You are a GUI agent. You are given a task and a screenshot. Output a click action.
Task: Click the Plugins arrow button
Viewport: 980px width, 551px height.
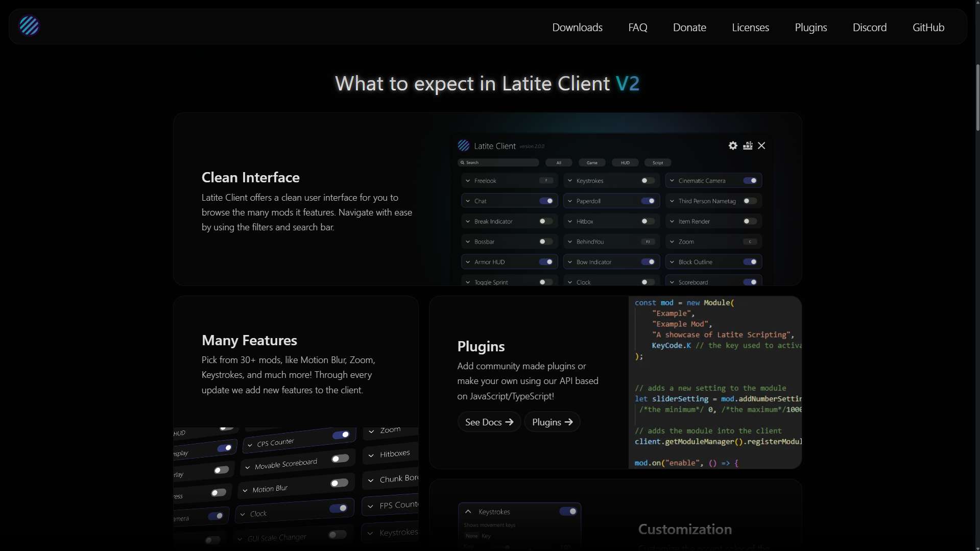click(x=552, y=422)
